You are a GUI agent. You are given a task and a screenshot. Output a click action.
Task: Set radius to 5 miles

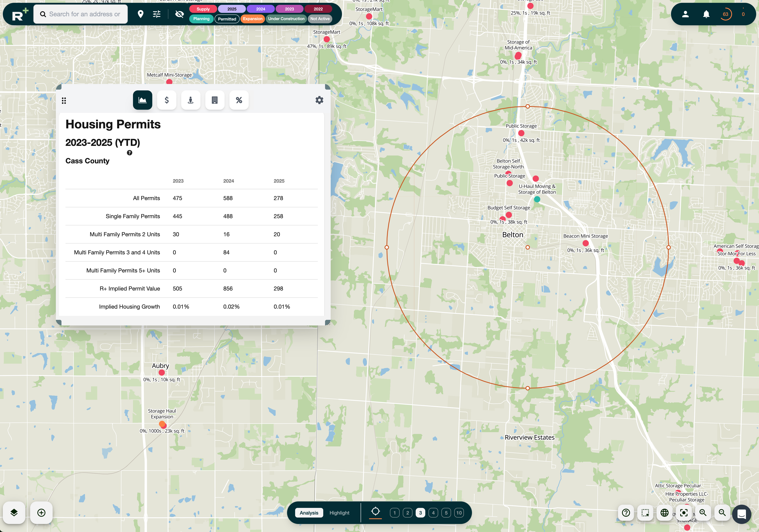tap(446, 513)
